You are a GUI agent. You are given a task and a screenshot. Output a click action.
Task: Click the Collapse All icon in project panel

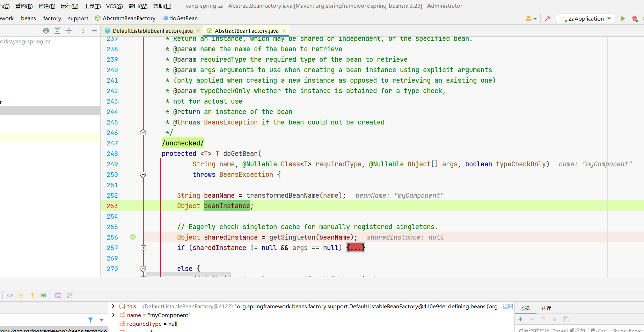(x=69, y=31)
